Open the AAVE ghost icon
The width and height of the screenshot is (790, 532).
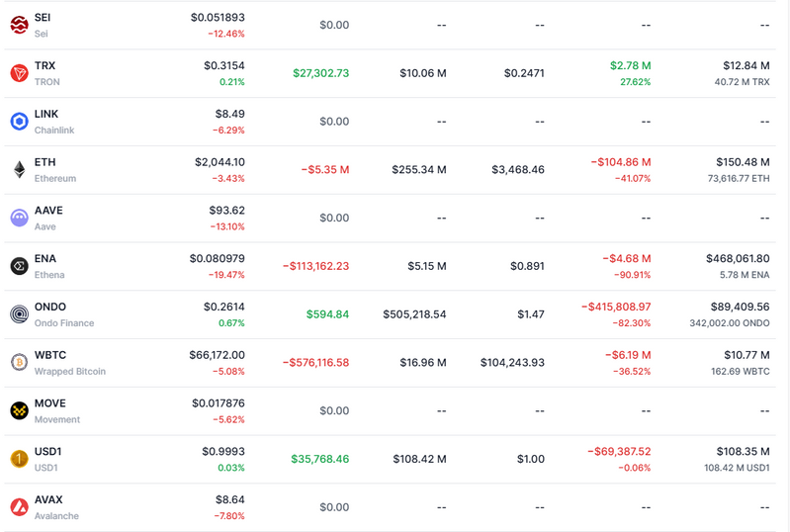pos(19,218)
